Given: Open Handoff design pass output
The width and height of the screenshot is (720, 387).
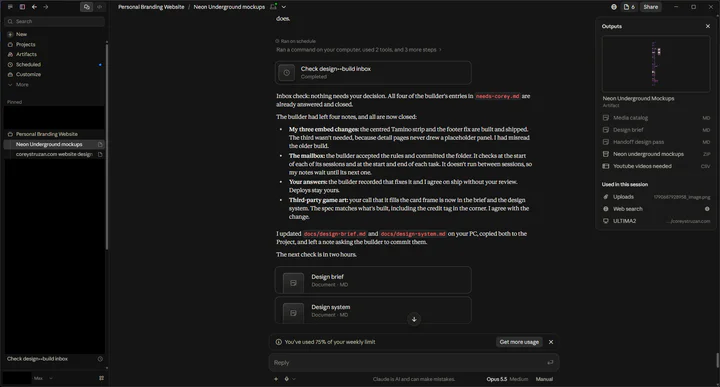Looking at the screenshot, I should [x=656, y=142].
